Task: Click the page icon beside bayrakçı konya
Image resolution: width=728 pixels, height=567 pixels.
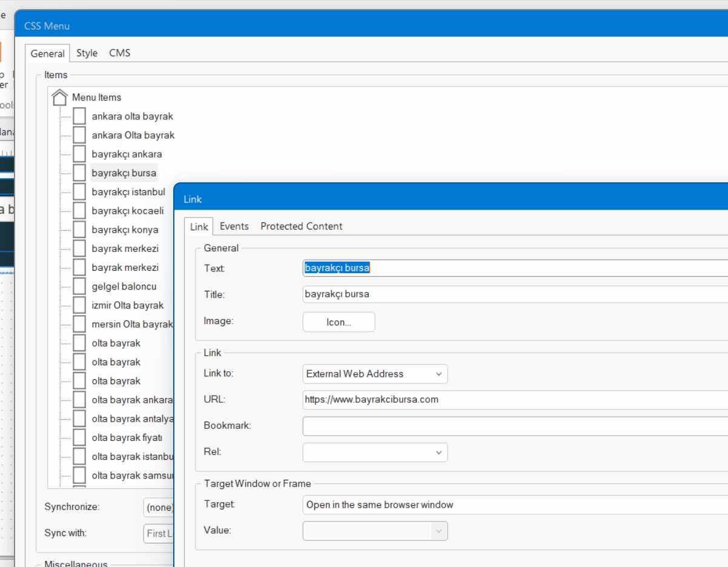Action: 79,230
